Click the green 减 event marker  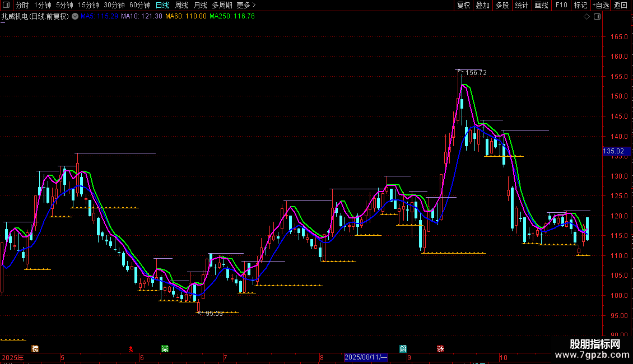[x=165, y=348]
